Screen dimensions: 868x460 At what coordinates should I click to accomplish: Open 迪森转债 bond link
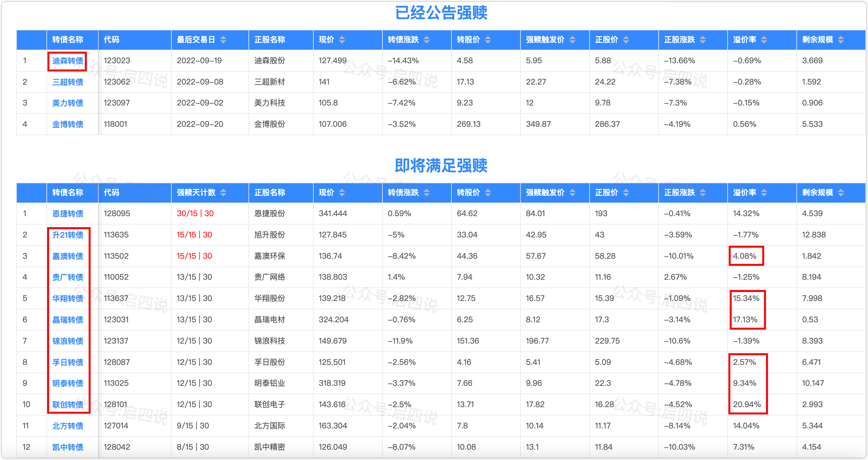[68, 61]
